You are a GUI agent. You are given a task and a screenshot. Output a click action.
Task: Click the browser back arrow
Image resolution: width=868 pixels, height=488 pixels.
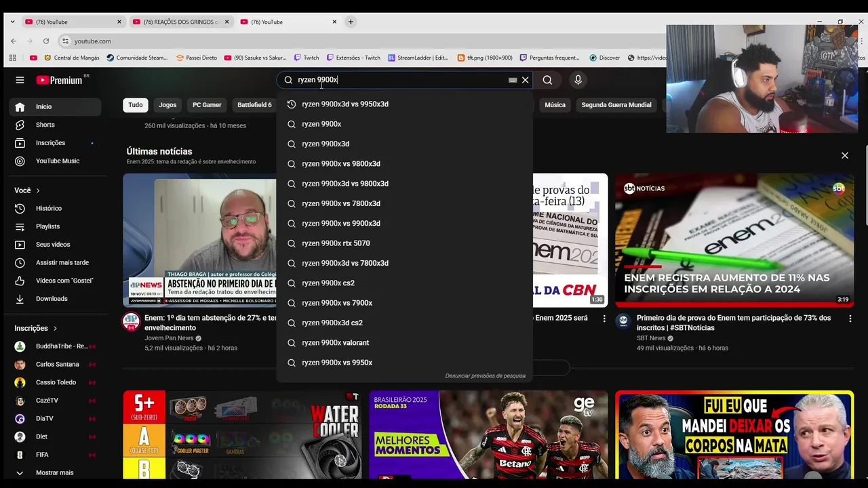[x=14, y=41]
